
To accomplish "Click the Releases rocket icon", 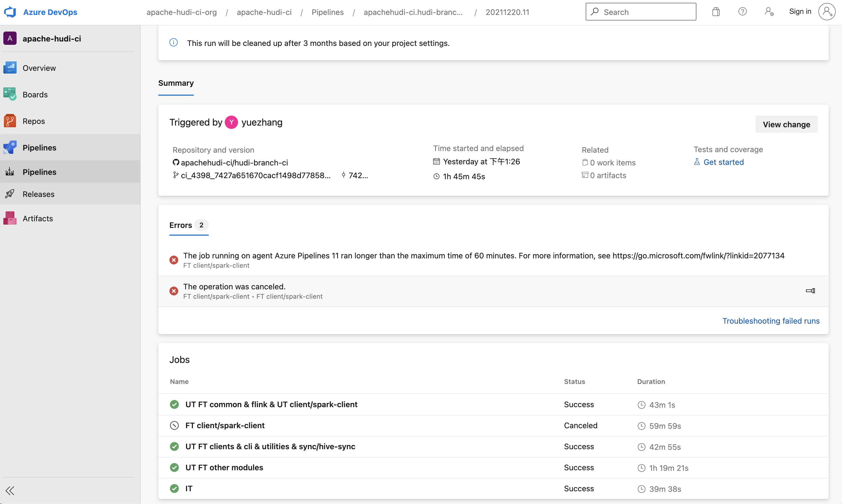I will (10, 194).
